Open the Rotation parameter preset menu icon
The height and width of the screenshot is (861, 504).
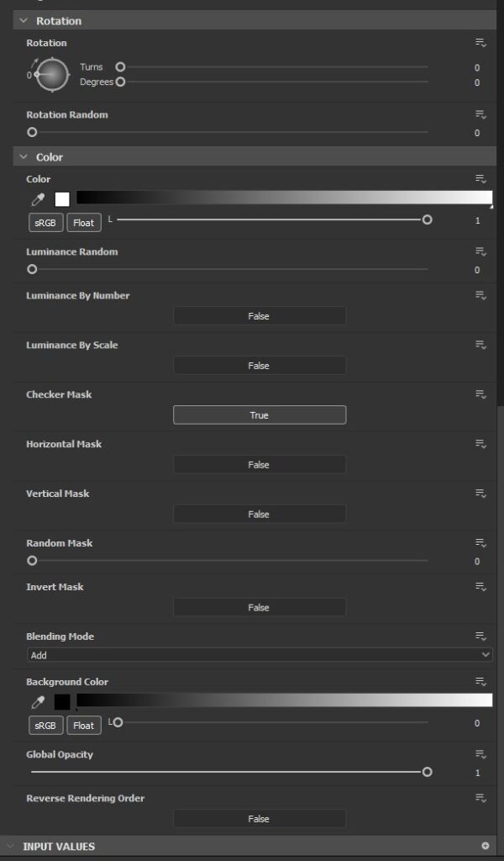point(481,43)
